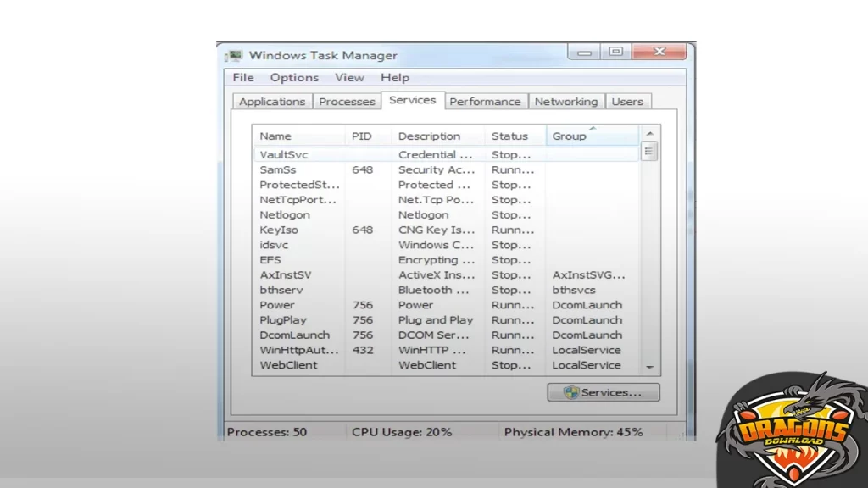The height and width of the screenshot is (488, 868).
Task: Switch to the Applications tab
Action: (x=271, y=102)
